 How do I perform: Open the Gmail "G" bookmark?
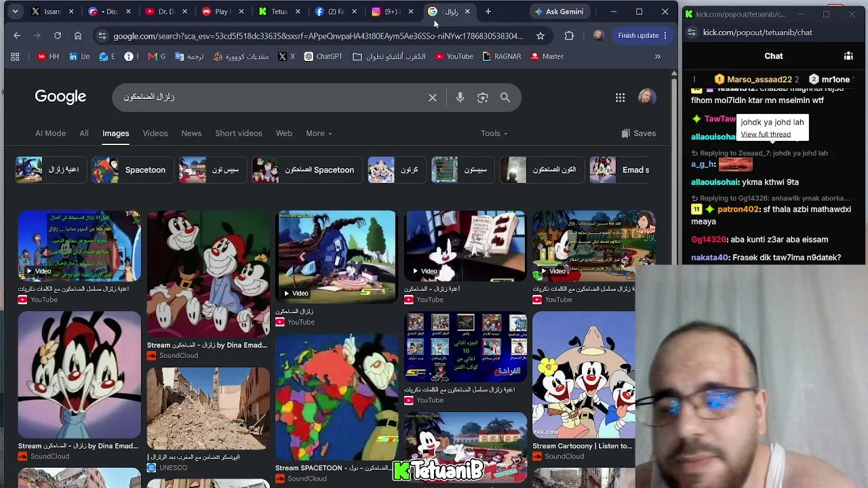(x=157, y=56)
